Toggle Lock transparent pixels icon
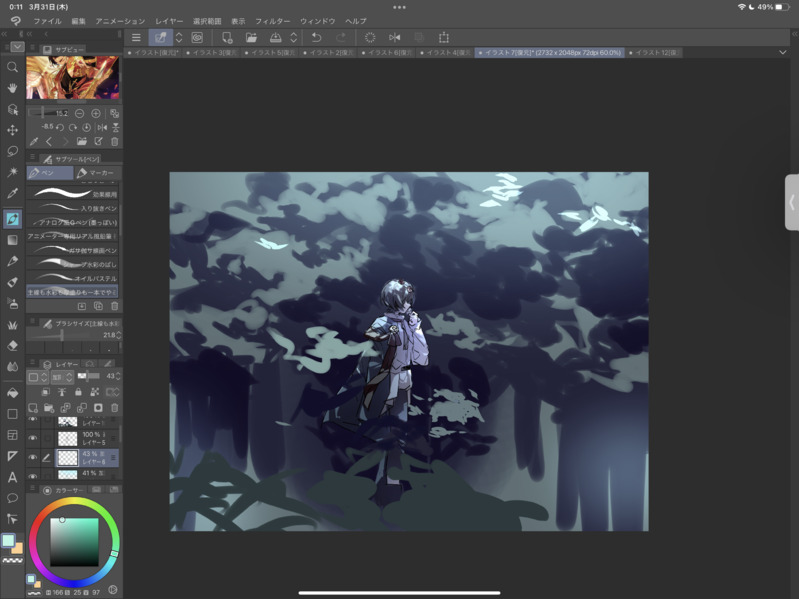Screen dimensions: 799x599 point(94,392)
